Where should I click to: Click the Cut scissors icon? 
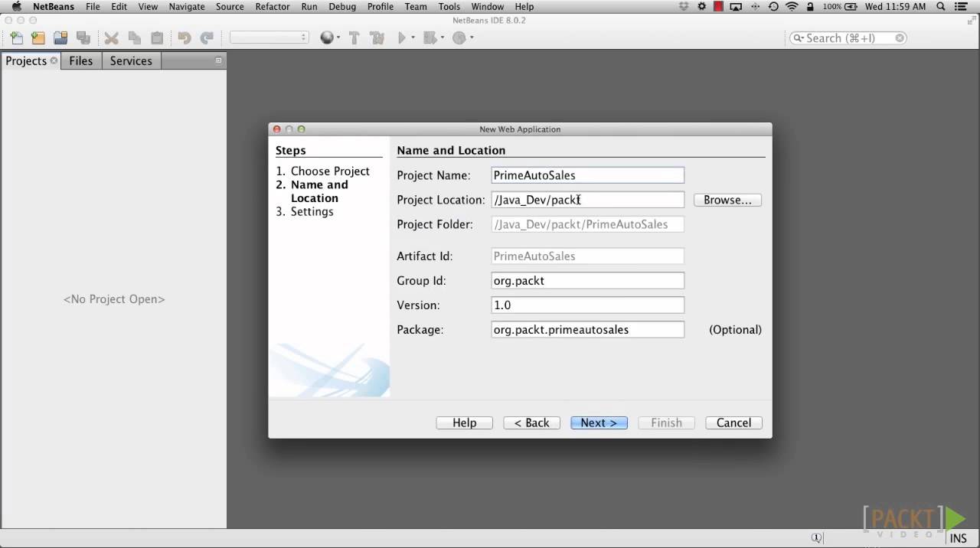[x=112, y=38]
